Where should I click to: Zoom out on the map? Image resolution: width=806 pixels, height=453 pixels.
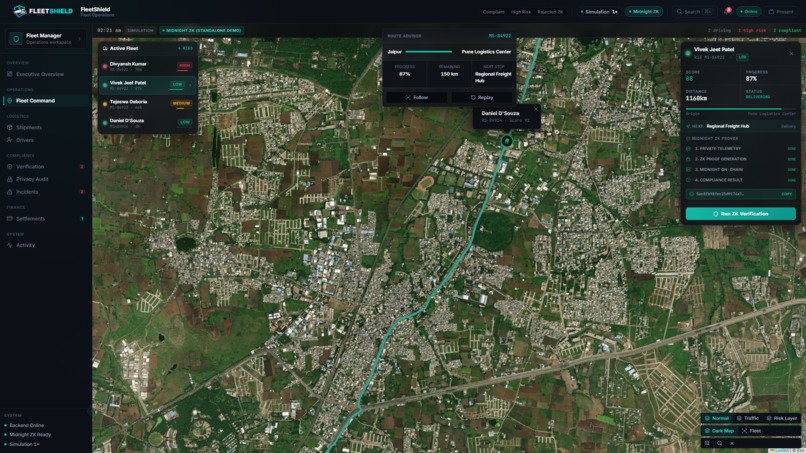[x=720, y=443]
